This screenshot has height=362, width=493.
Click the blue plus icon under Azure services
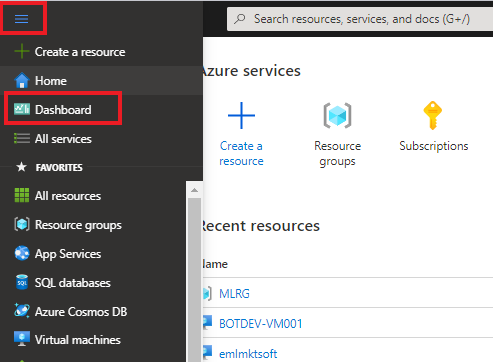pyautogui.click(x=241, y=115)
